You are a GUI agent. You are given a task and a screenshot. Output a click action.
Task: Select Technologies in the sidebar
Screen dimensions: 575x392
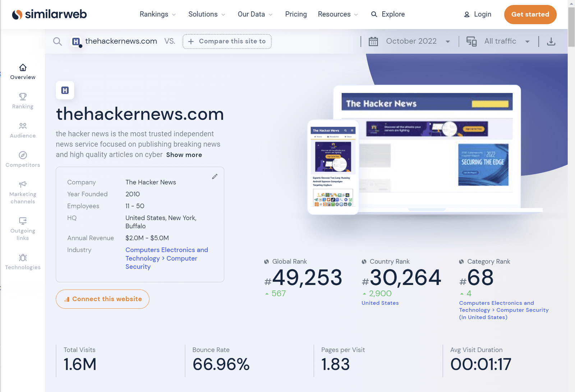23,262
